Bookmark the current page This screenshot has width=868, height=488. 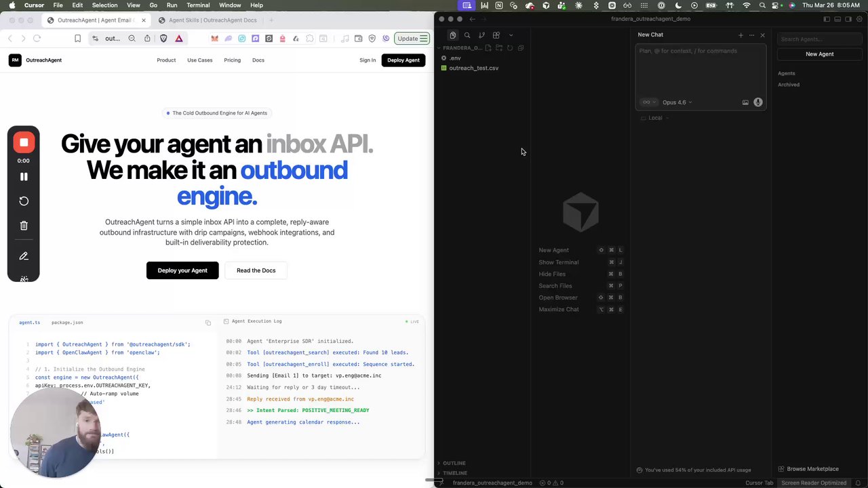77,39
